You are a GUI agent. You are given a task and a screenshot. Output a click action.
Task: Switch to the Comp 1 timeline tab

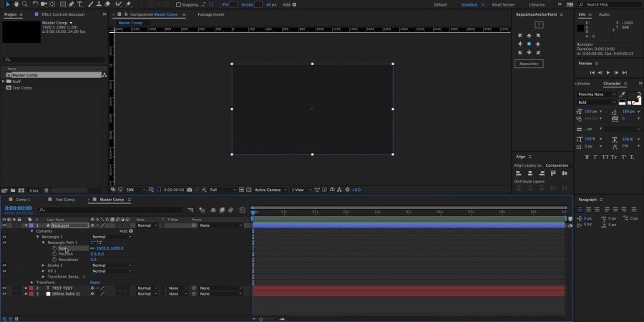[x=23, y=200]
